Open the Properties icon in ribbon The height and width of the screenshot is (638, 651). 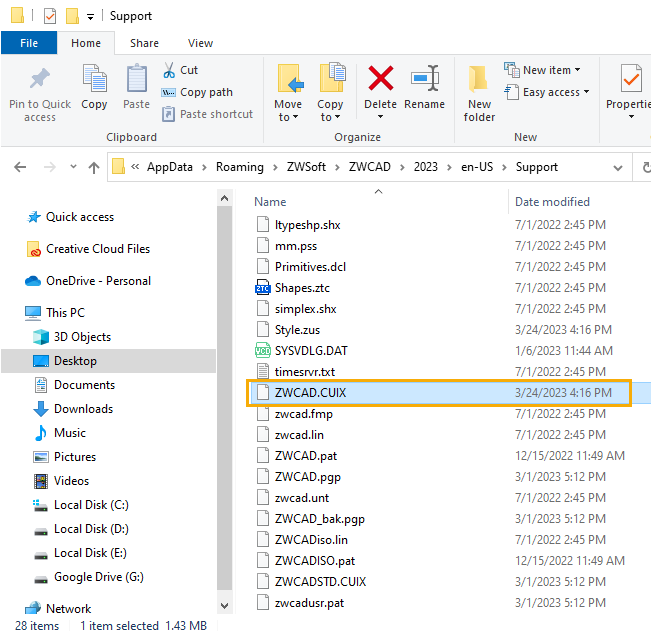click(x=631, y=78)
